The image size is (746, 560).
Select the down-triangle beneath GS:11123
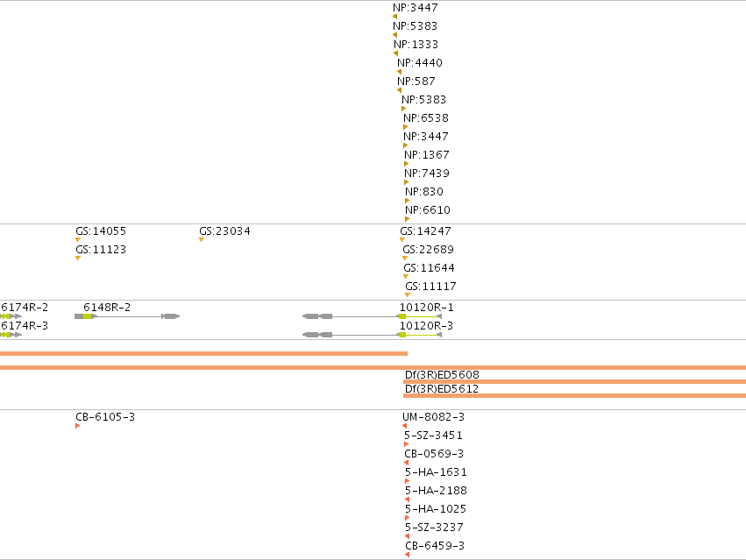click(78, 259)
